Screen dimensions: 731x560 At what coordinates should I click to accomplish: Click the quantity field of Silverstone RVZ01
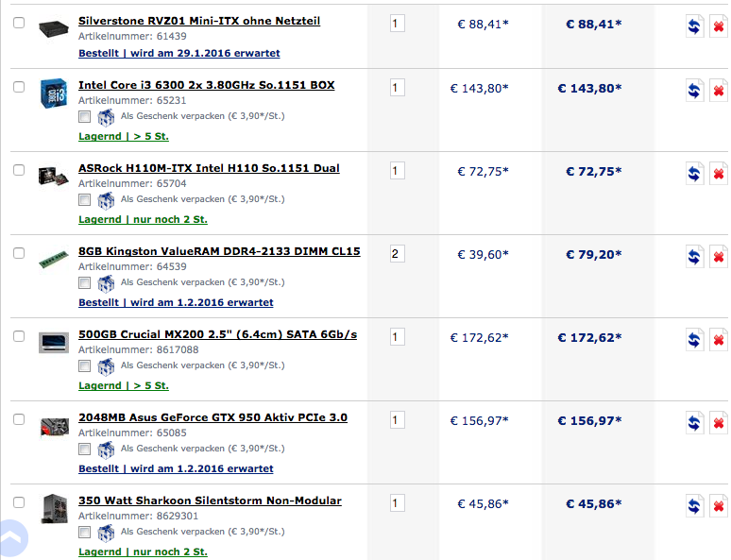(x=398, y=24)
